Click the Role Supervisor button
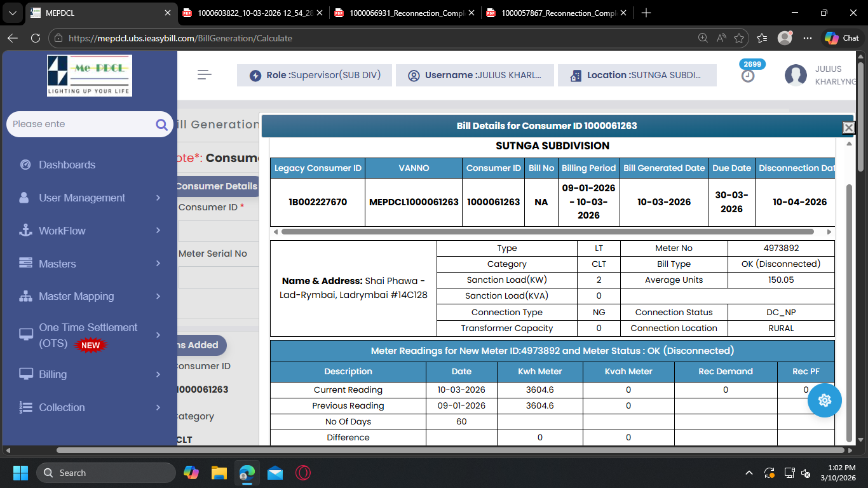This screenshot has width=868, height=488. pyautogui.click(x=315, y=75)
